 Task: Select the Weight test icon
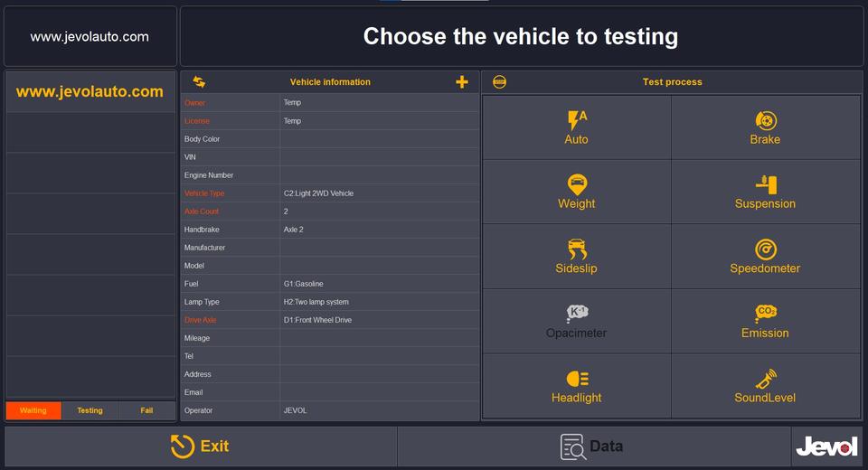(x=576, y=192)
